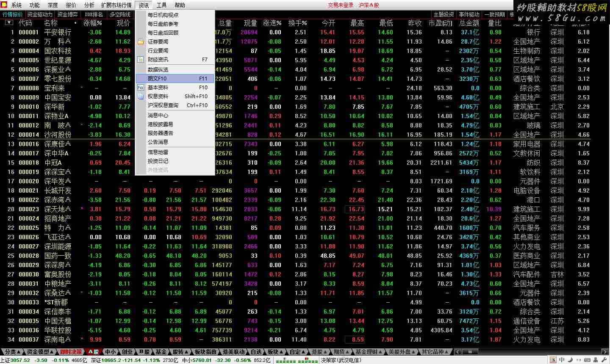This screenshot has width=610, height=364.
Task: Select 服务器通告 menu entry
Action: [x=175, y=133]
